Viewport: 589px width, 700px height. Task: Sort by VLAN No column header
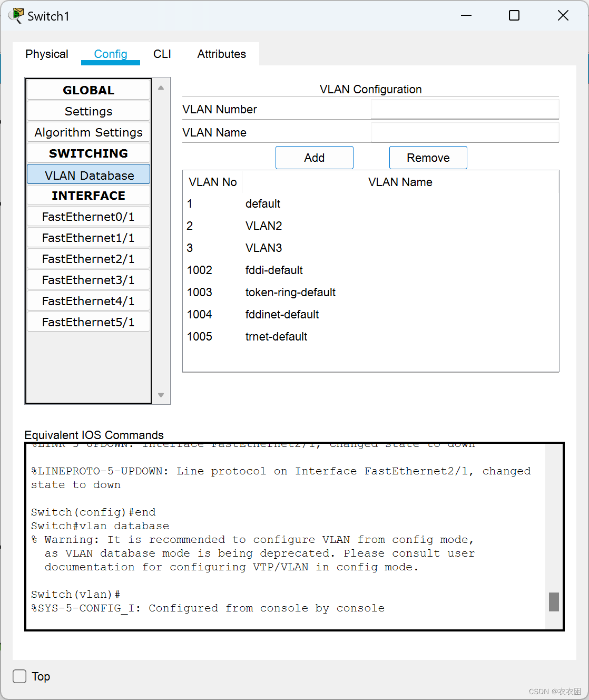[x=213, y=182]
